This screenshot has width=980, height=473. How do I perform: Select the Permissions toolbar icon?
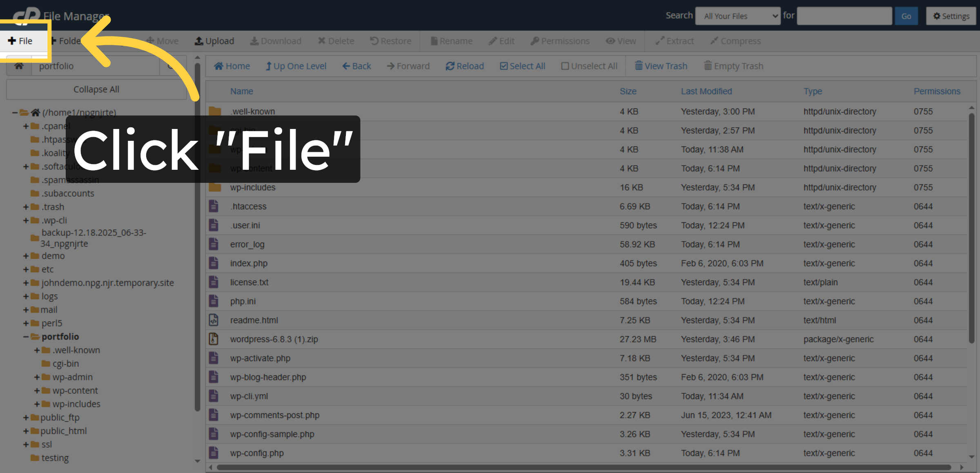tap(560, 41)
